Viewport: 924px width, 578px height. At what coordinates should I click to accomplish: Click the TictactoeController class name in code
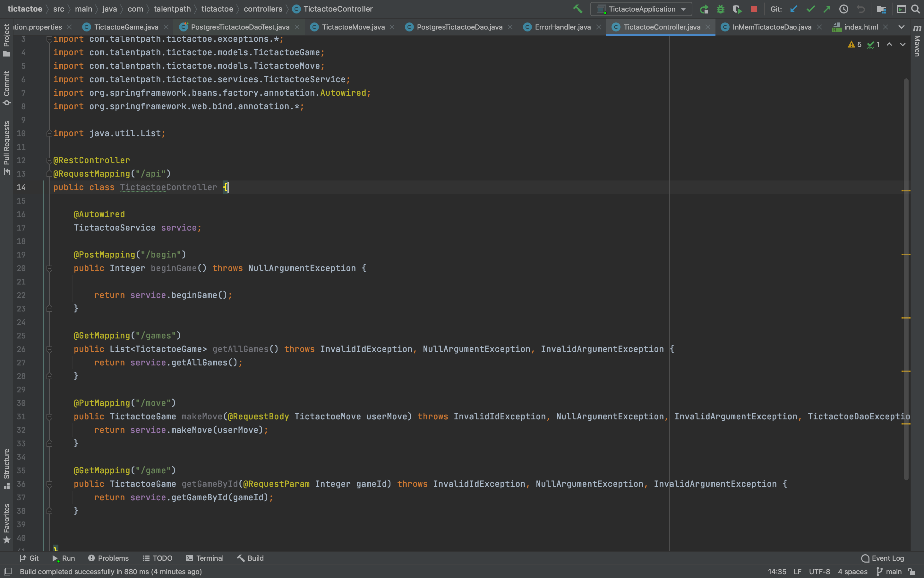pos(168,187)
